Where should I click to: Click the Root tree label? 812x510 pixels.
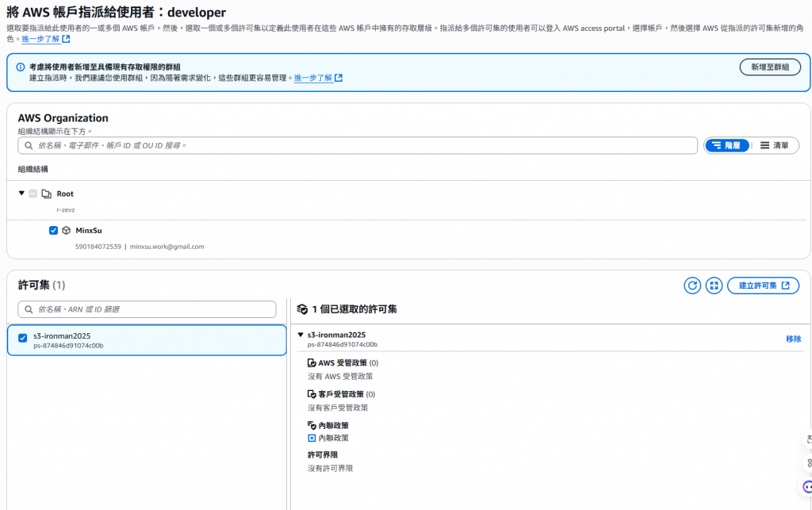(65, 194)
